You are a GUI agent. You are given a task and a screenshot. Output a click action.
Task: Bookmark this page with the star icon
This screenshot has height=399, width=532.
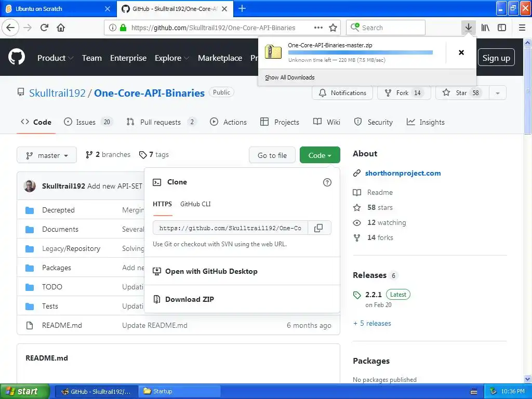(333, 28)
